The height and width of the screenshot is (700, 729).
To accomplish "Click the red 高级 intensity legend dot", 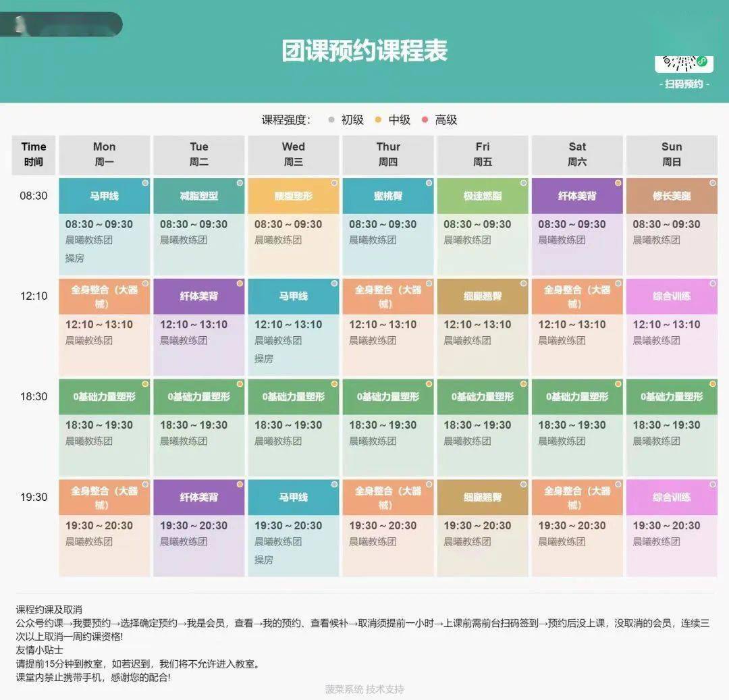I will 425,120.
